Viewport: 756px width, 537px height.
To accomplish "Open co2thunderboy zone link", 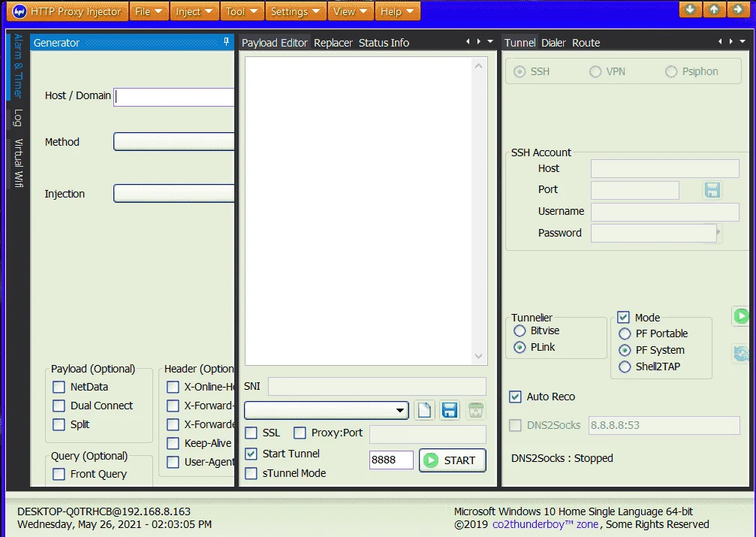I will pos(545,524).
